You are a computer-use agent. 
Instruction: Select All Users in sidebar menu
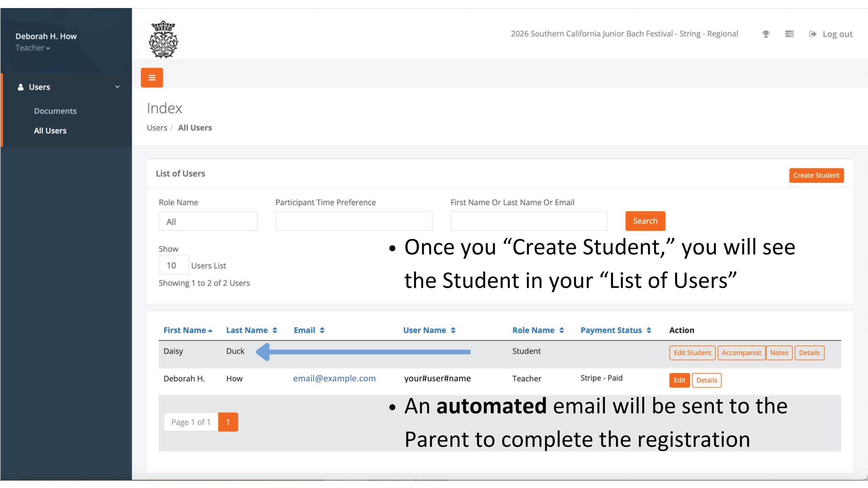coord(50,130)
